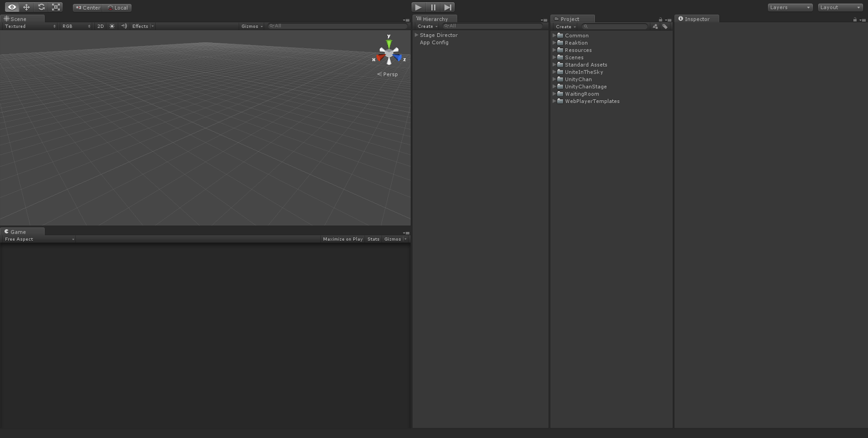The image size is (868, 438).
Task: Open the Layout dropdown
Action: 840,8
